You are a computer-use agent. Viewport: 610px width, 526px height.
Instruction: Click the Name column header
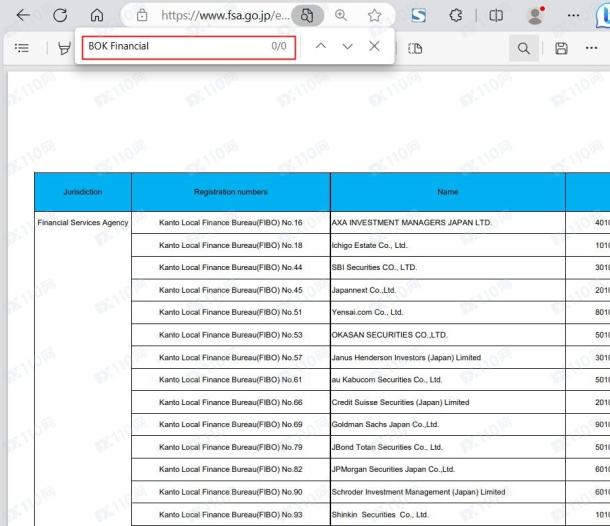[x=447, y=192]
